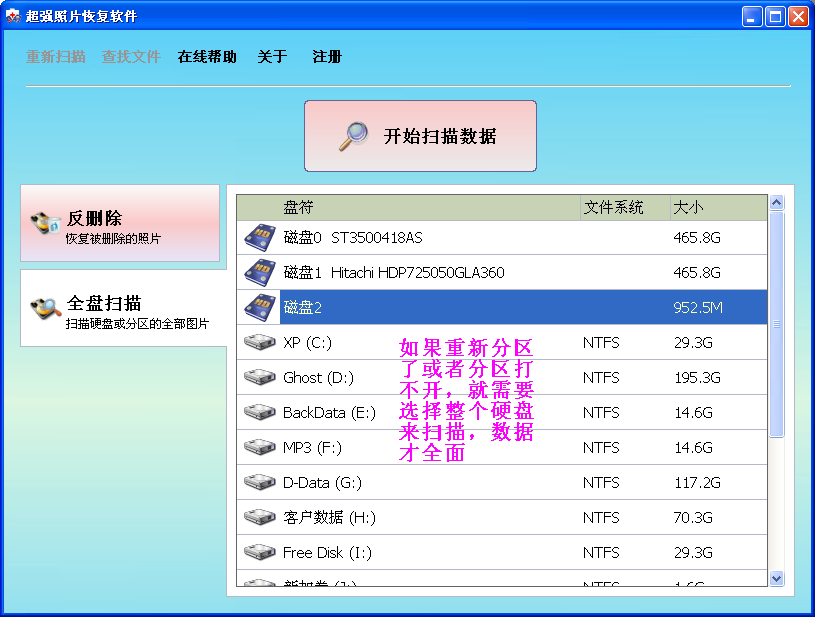Click the hard disk icon for 磁盘1 Hitachi
Screen dimensions: 815x617
pyautogui.click(x=260, y=272)
